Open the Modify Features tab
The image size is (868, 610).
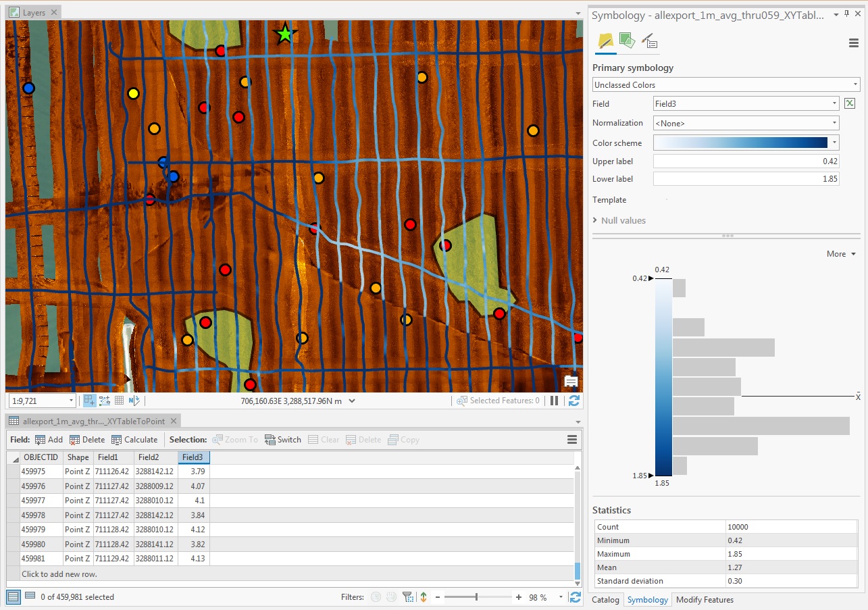point(705,600)
